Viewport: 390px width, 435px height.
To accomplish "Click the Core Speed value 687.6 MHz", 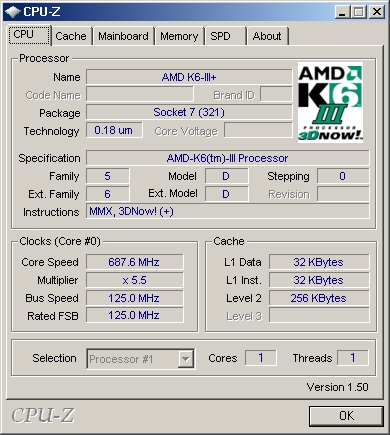I will [x=134, y=262].
